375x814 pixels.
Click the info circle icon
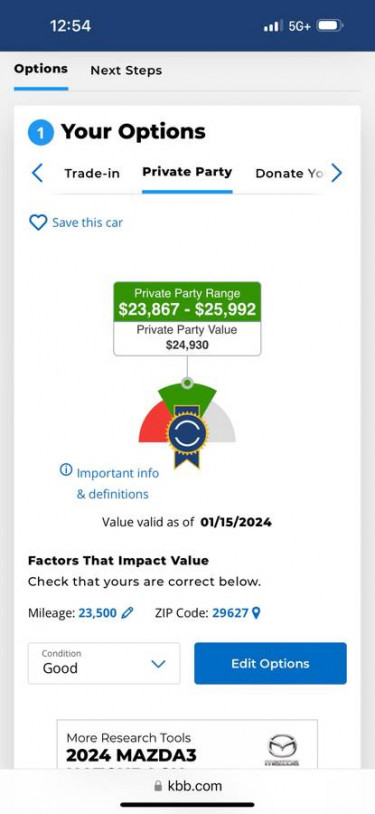pyautogui.click(x=66, y=470)
